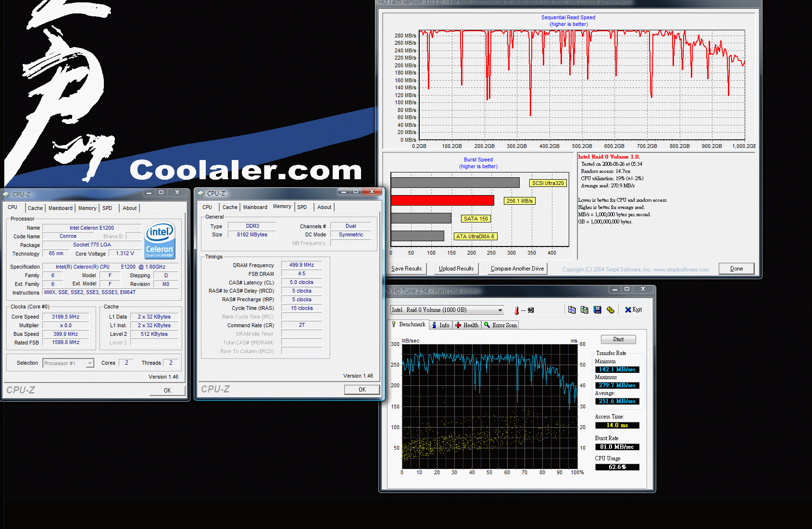The height and width of the screenshot is (529, 812).
Task: Click the CPU-Z icon in Memory window title
Action: click(201, 194)
